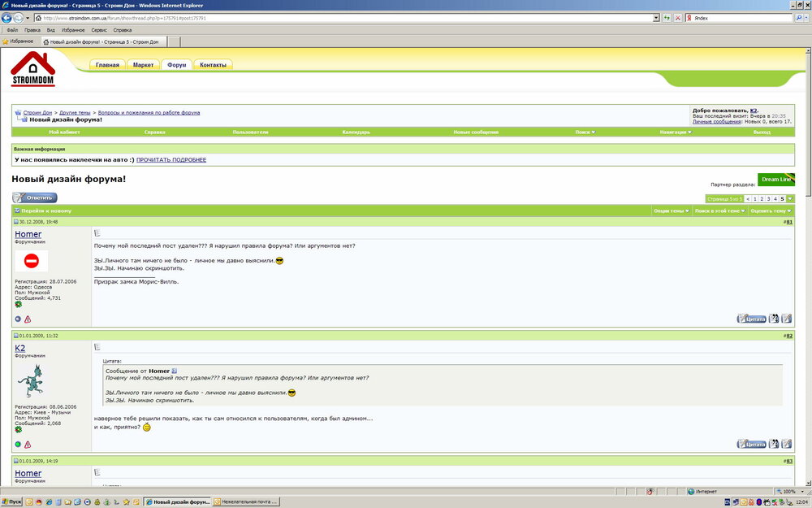
Task: Open the Правка menu
Action: [32, 30]
